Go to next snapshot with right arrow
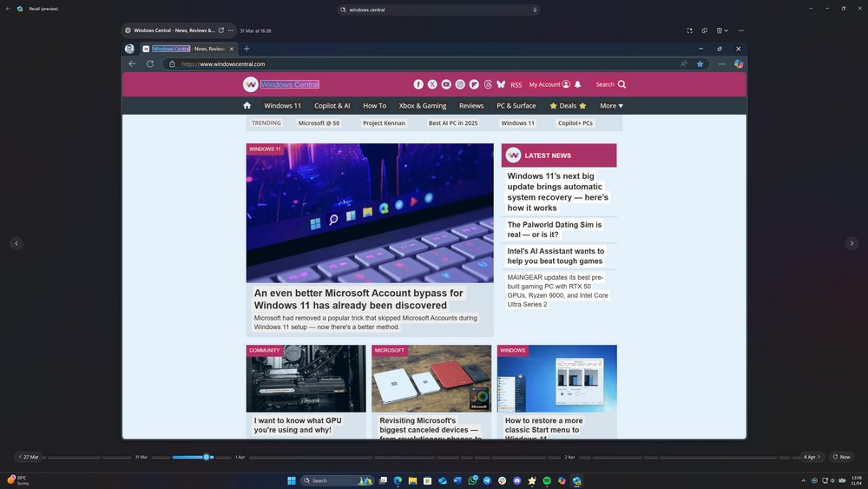Screen dimensions: 868x489 click(x=852, y=244)
